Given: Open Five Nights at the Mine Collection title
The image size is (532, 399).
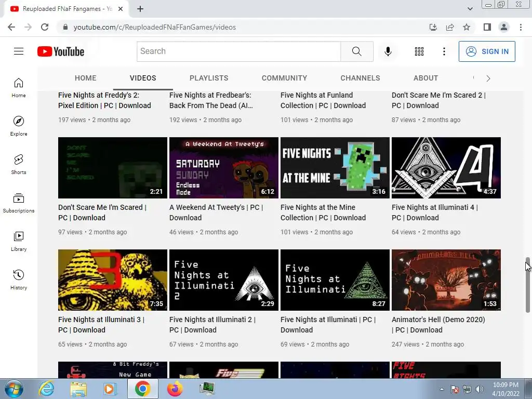Looking at the screenshot, I should (323, 212).
